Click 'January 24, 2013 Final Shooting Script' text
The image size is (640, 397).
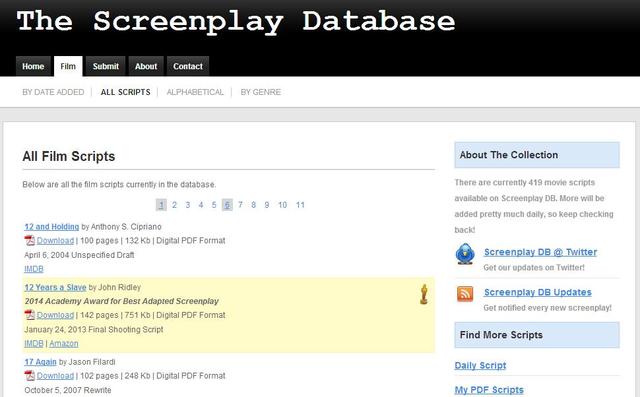[x=94, y=329]
